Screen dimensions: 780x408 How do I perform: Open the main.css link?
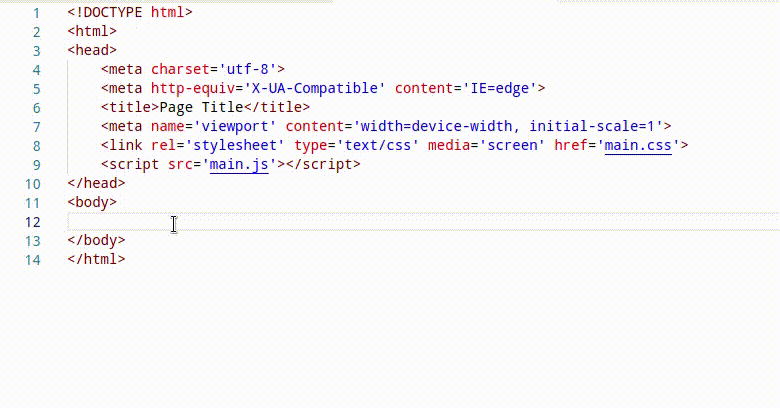pyautogui.click(x=638, y=145)
